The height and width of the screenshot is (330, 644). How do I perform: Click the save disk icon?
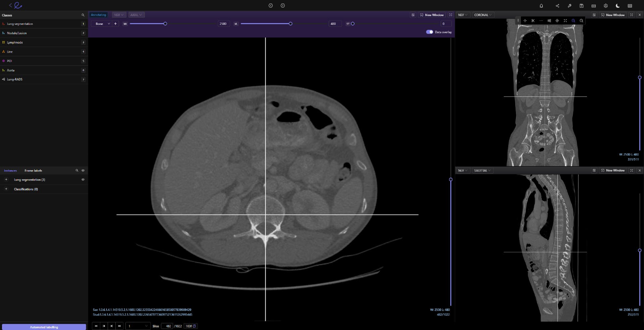581,6
